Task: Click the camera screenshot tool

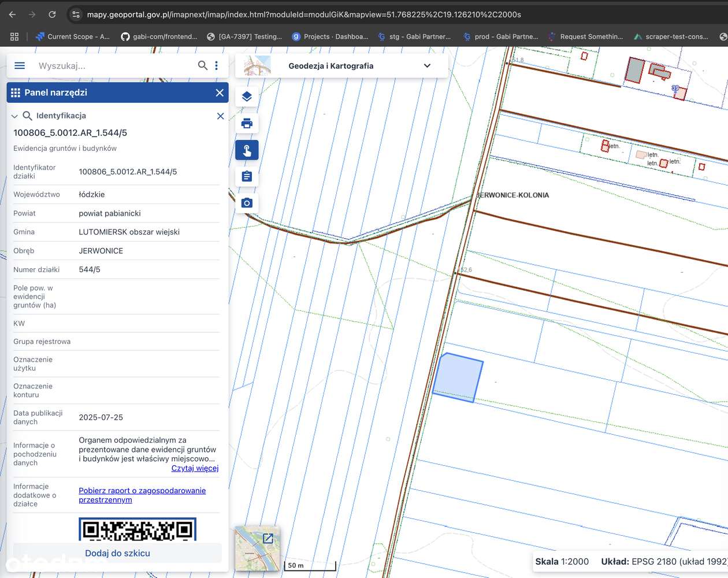Action: 247,203
